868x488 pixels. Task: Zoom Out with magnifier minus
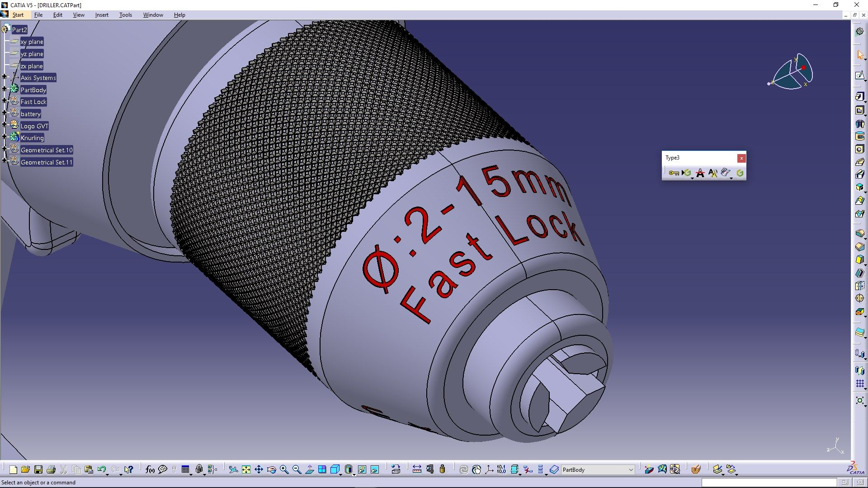(x=297, y=470)
